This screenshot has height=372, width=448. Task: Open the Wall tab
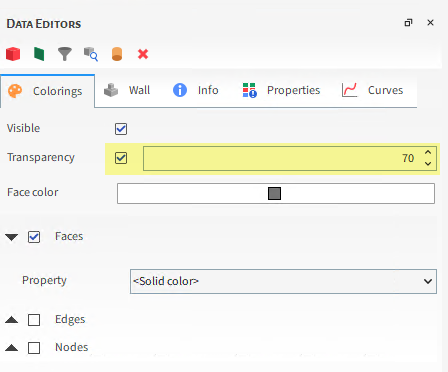point(127,90)
